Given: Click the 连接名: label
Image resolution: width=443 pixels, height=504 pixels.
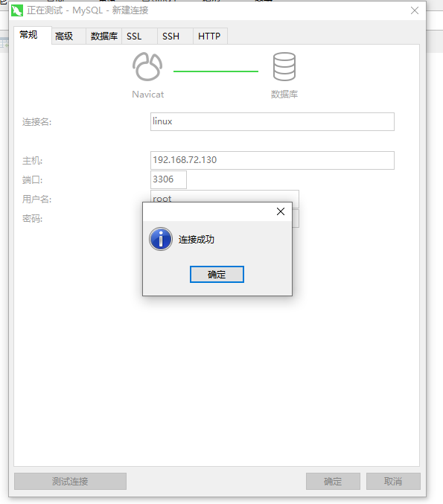Looking at the screenshot, I should 36,122.
